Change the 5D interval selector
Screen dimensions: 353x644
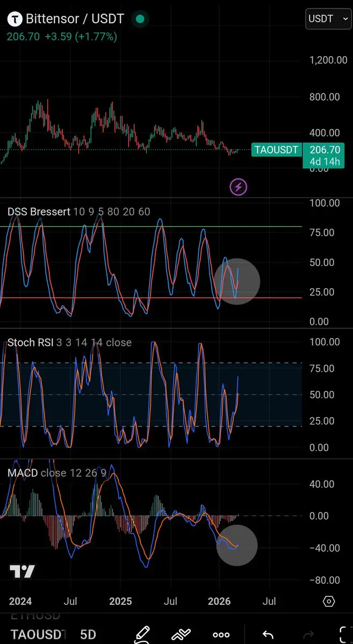(x=88, y=634)
